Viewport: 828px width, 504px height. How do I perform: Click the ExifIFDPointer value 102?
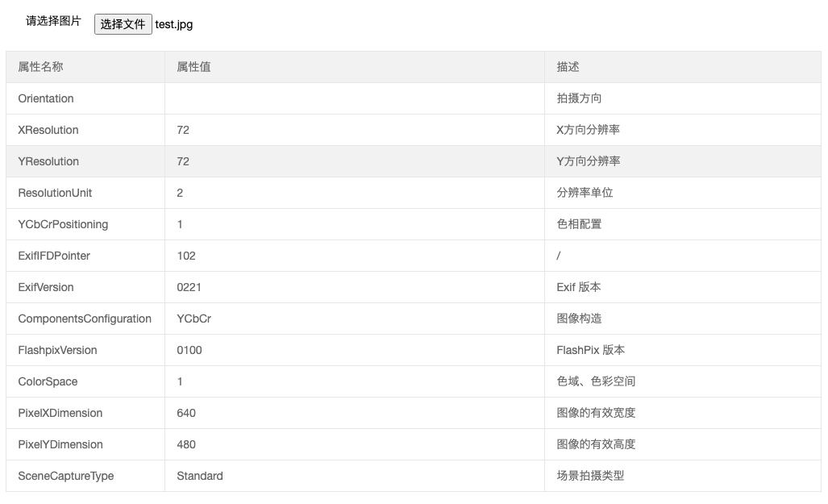[x=186, y=256]
